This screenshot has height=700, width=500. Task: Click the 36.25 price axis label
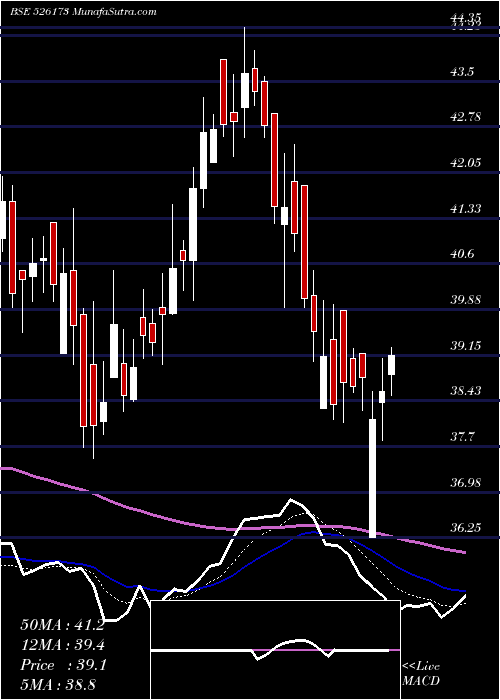(466, 528)
